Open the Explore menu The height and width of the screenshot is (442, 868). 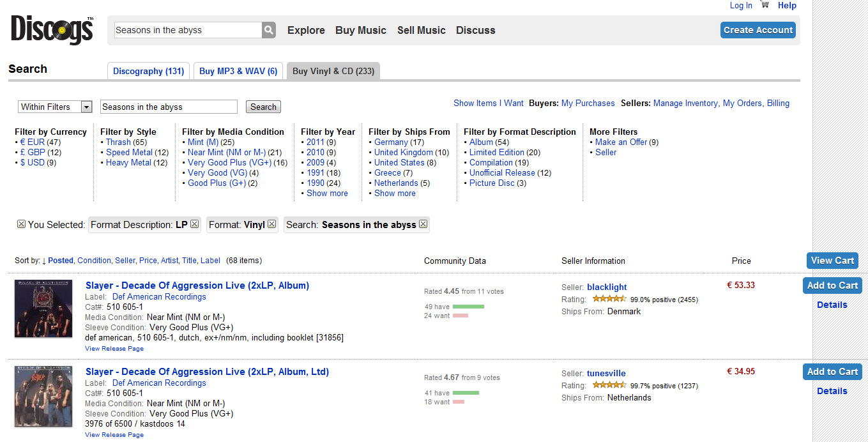click(306, 30)
